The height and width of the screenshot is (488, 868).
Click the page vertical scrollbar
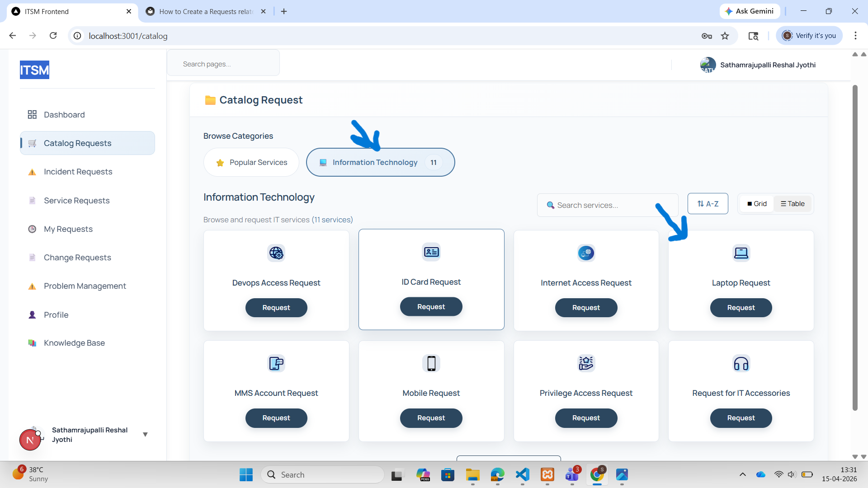pyautogui.click(x=855, y=248)
